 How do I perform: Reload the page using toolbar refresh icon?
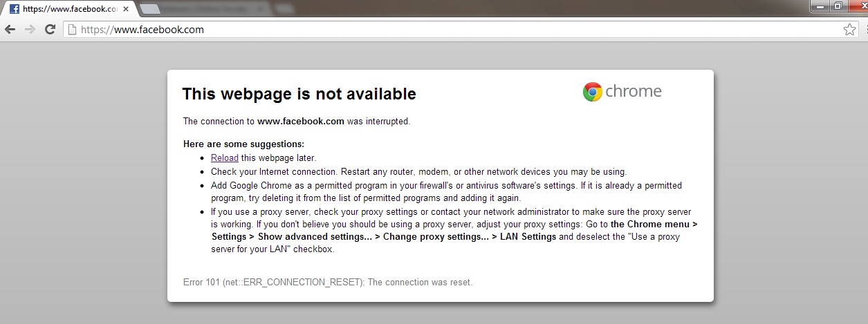coord(50,30)
